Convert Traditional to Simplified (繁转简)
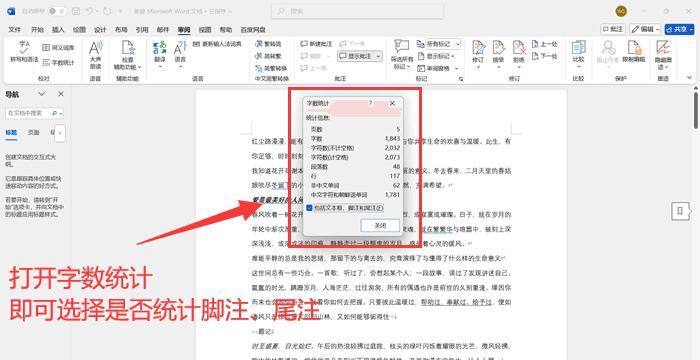700x360 pixels. tap(268, 44)
